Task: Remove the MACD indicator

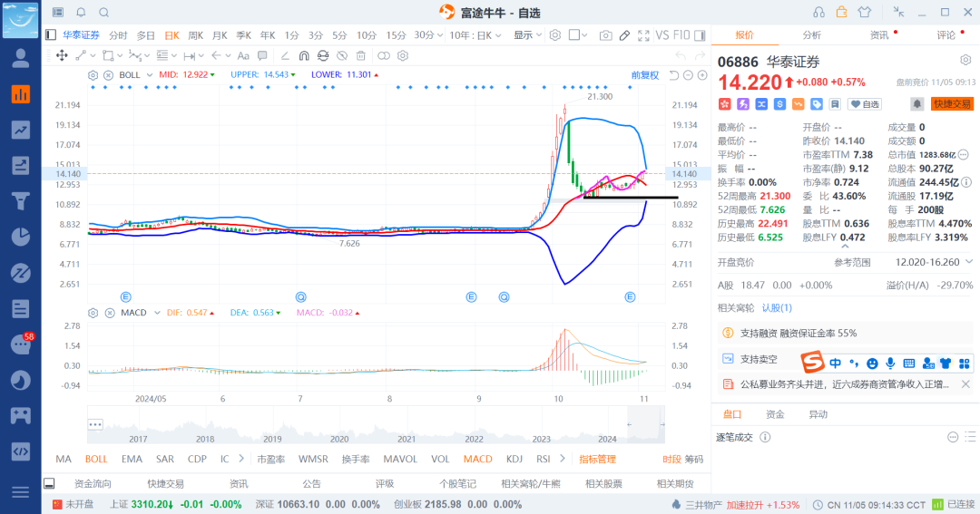Action: pos(110,313)
